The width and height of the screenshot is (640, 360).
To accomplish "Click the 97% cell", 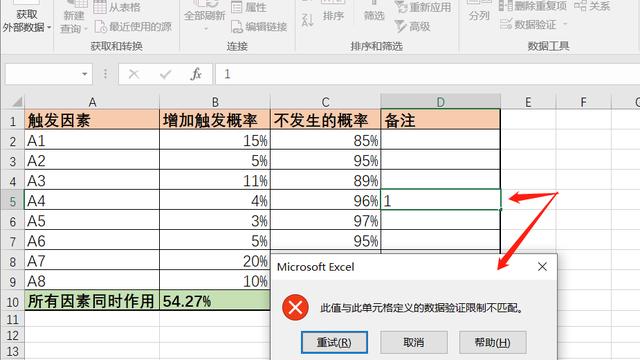I will point(325,220).
